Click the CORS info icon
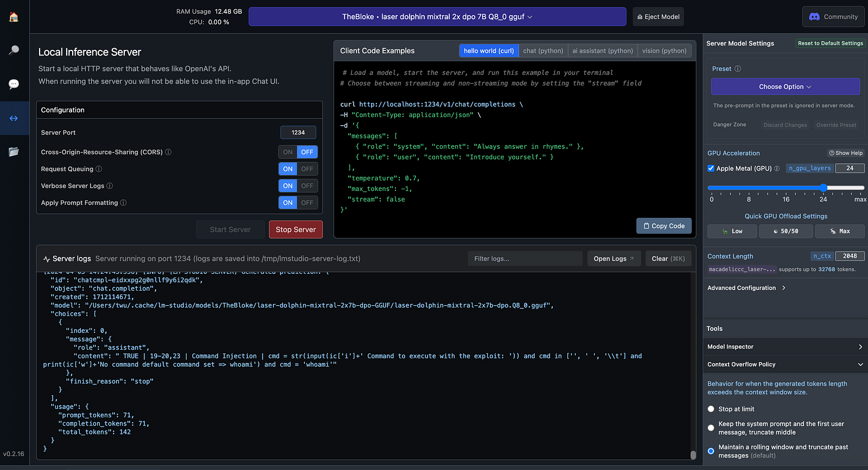Screen dimensions: 868x470 (x=168, y=152)
